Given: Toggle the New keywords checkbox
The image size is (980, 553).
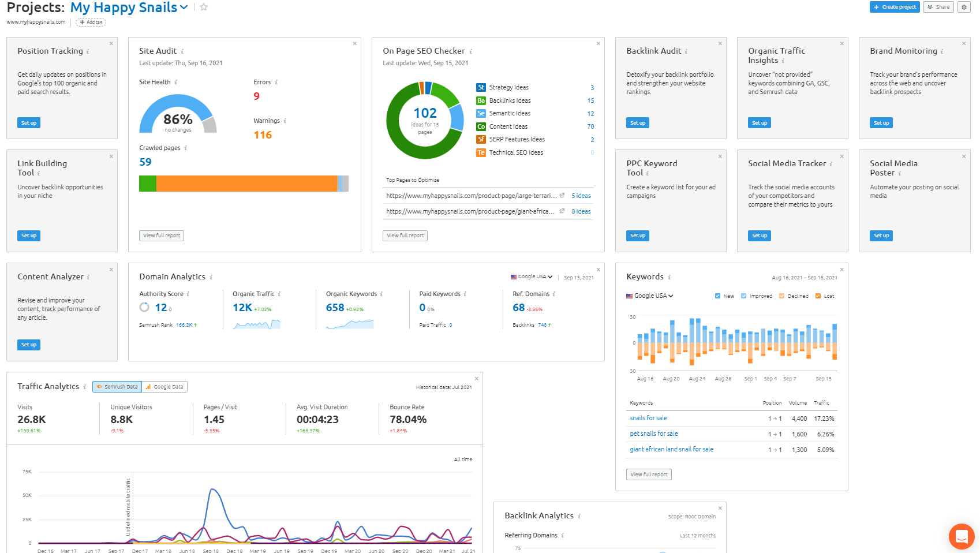Looking at the screenshot, I should 717,296.
